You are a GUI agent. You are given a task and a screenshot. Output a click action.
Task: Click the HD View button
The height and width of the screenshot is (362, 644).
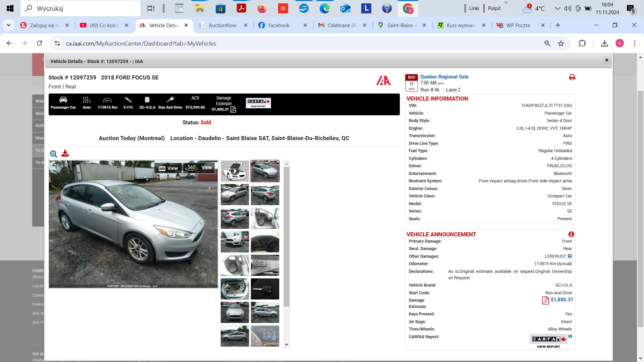click(168, 168)
